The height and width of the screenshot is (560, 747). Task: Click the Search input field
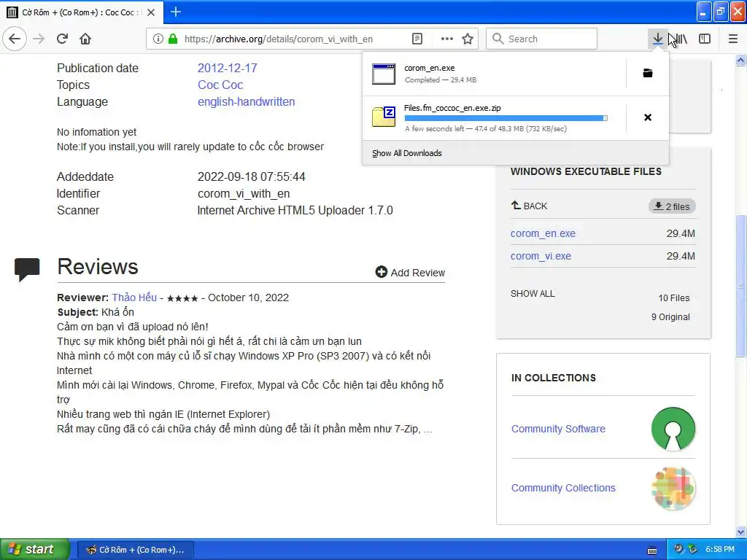point(542,39)
